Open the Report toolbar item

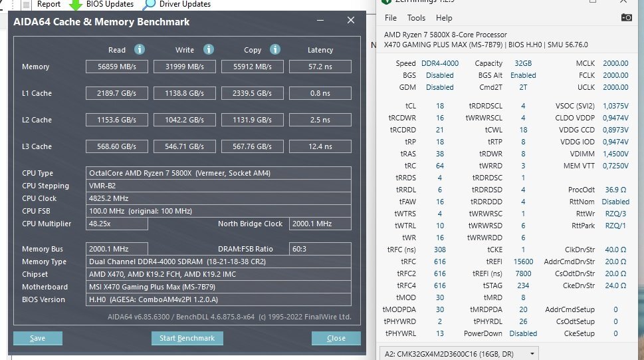point(41,5)
